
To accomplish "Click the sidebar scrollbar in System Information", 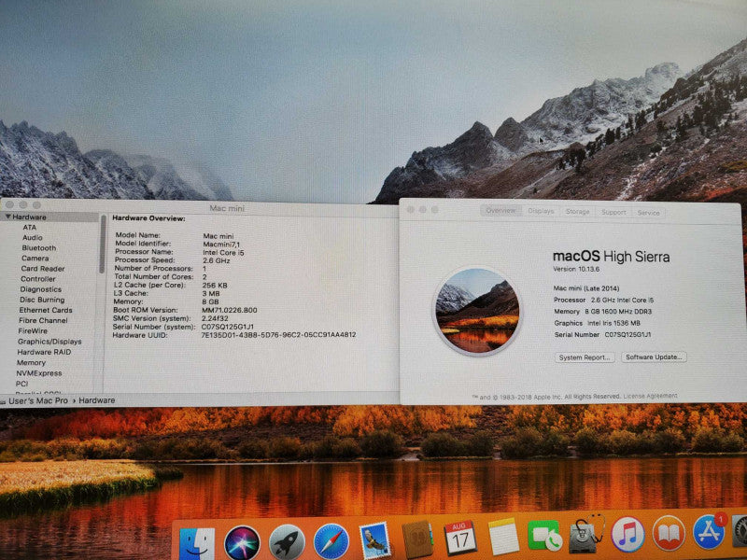I will [102, 244].
